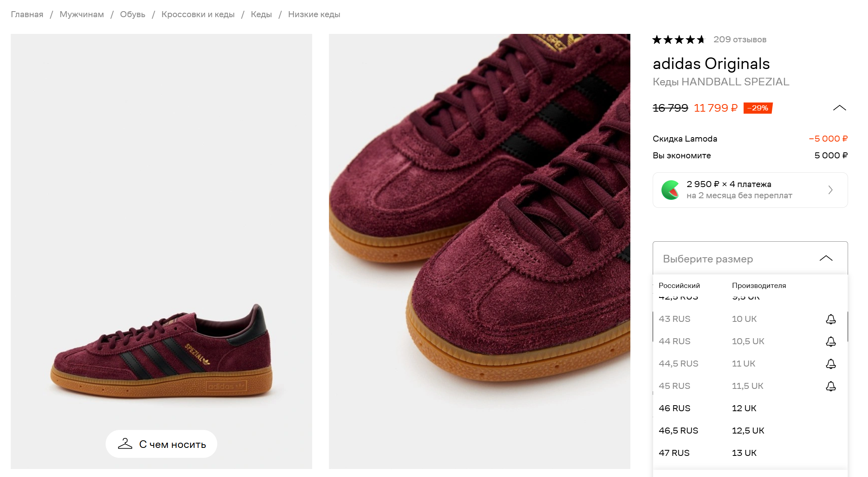Click the bell next to 44,5 RUS
Image resolution: width=868 pixels, height=477 pixels.
pos(831,364)
